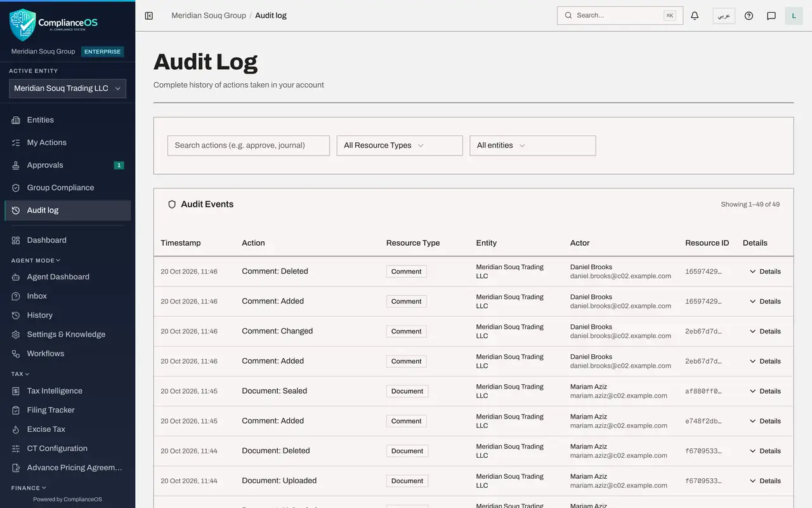Expand Details for Comment: Changed row
The width and height of the screenshot is (812, 508).
click(x=765, y=331)
